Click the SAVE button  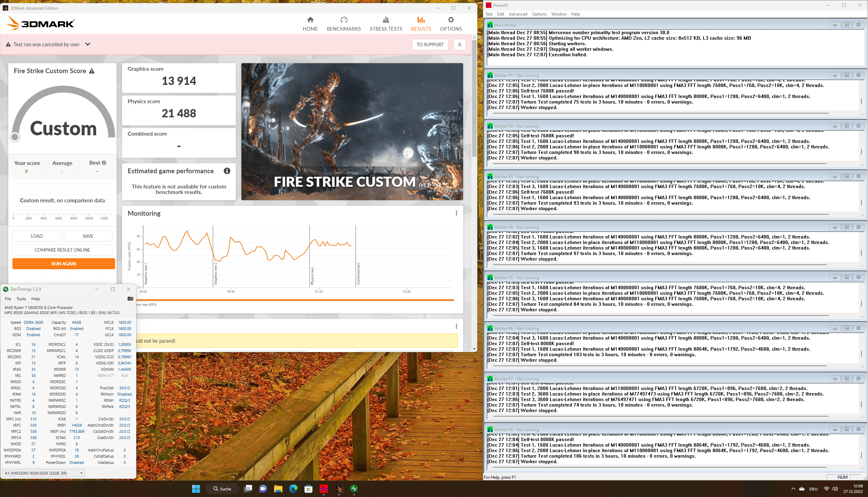(88, 236)
